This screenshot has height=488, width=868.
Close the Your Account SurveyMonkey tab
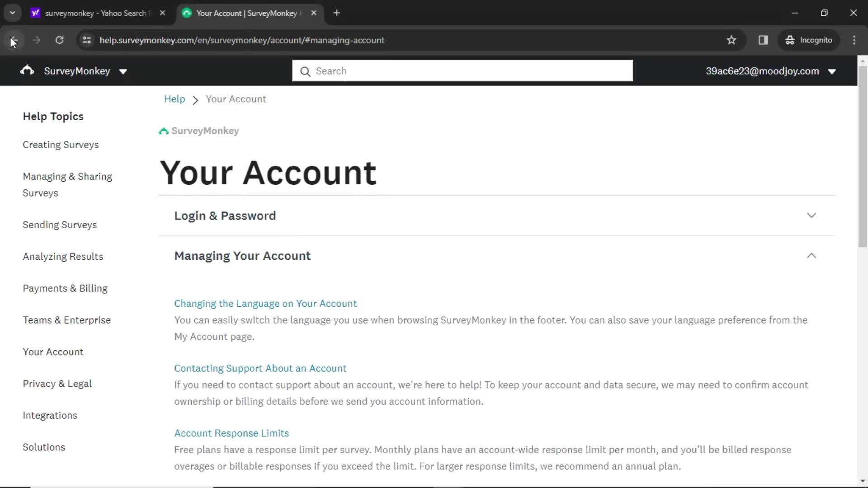(314, 13)
